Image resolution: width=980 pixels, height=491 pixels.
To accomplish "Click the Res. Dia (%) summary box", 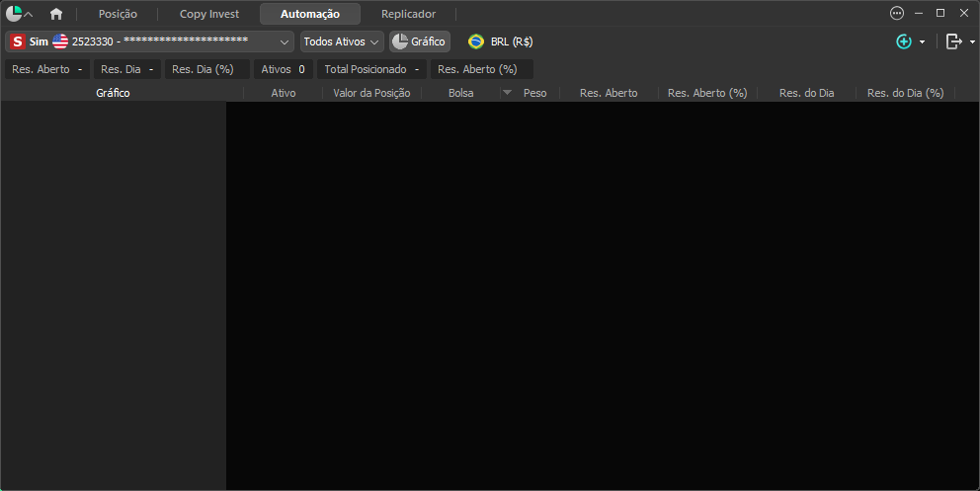I will coord(207,69).
